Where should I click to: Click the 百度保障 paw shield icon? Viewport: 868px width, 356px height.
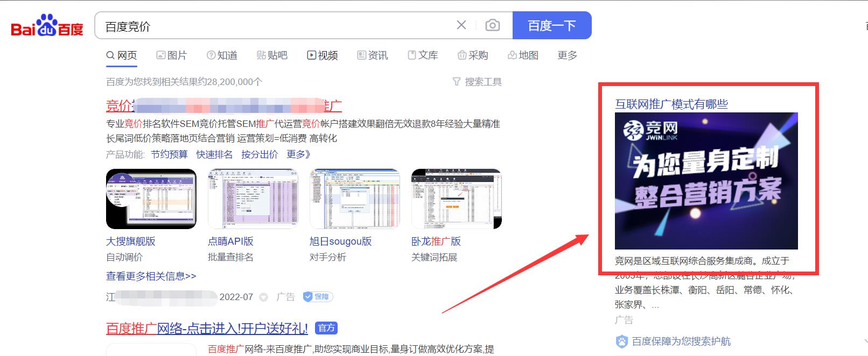[622, 341]
